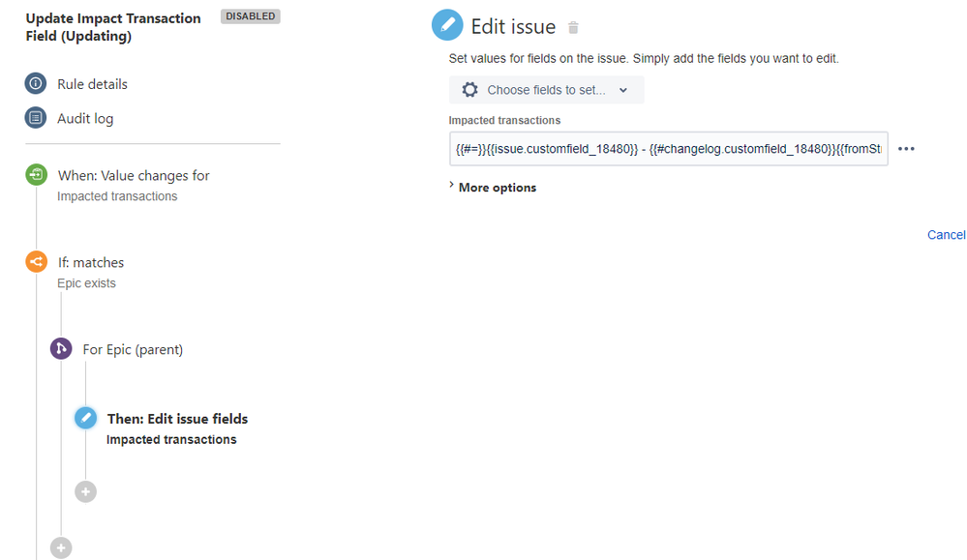
Task: Click the Epic exists condition text
Action: click(x=86, y=283)
